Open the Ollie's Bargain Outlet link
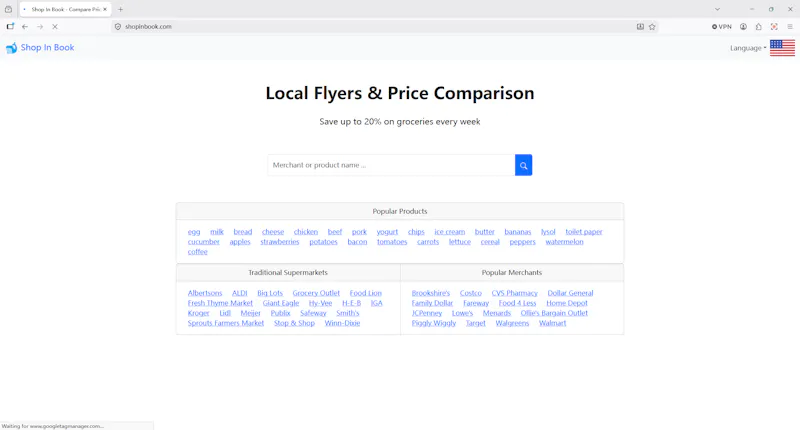This screenshot has width=800, height=430. (x=554, y=313)
